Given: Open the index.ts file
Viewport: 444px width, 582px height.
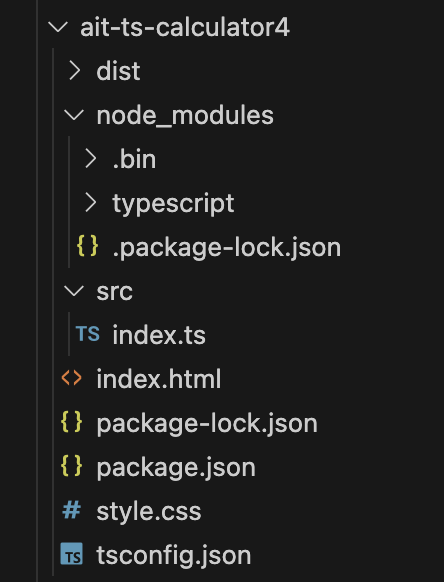Looking at the screenshot, I should (x=159, y=335).
